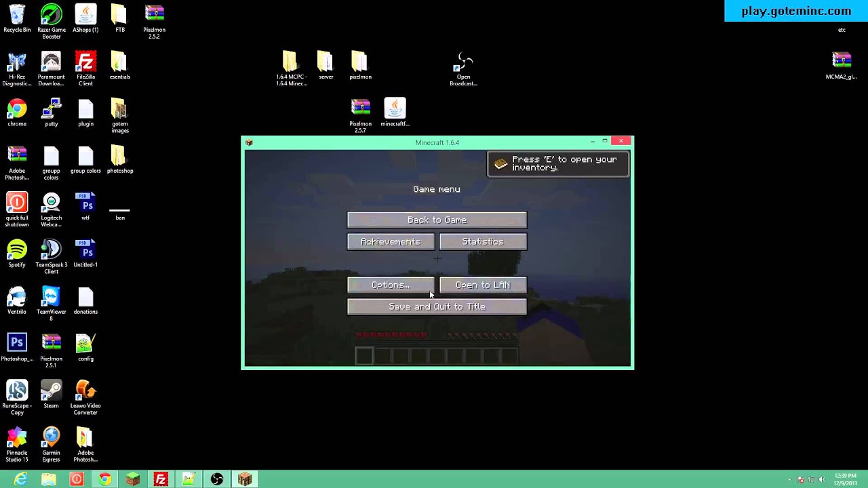Screen dimensions: 868x488
Task: Select the Pixelmon 2.5.7 archive icon
Action: [360, 116]
